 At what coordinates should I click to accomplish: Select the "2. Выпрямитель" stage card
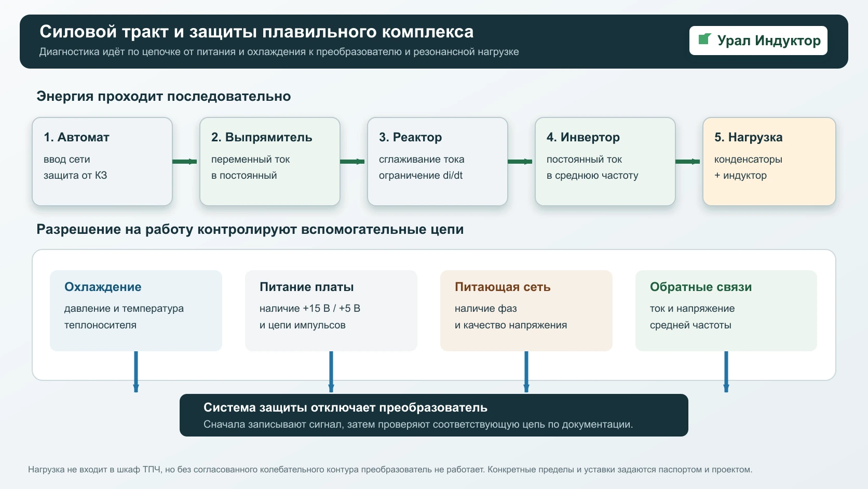click(270, 162)
